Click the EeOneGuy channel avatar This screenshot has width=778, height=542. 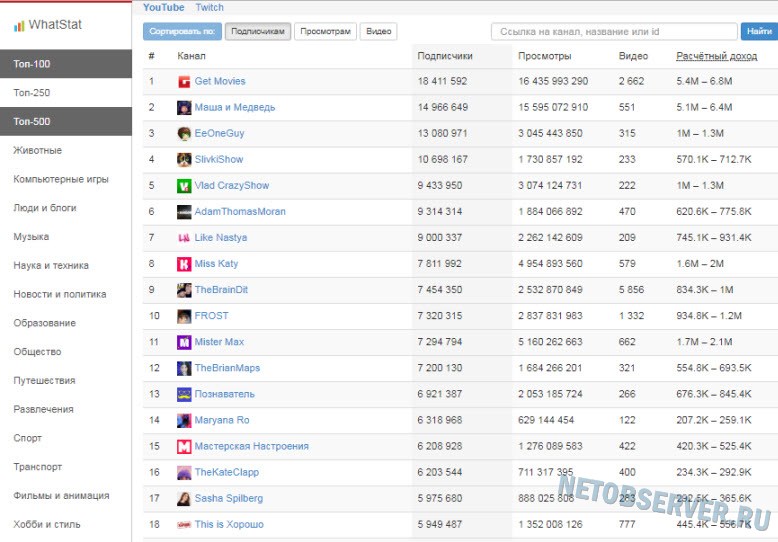184,134
